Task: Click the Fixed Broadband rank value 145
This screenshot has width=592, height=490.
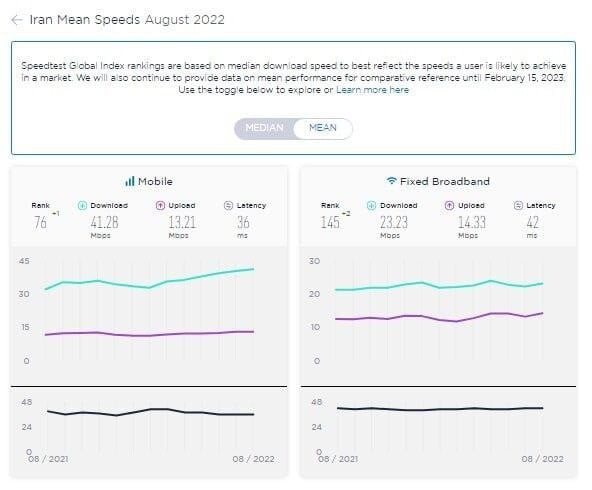Action: [330, 222]
